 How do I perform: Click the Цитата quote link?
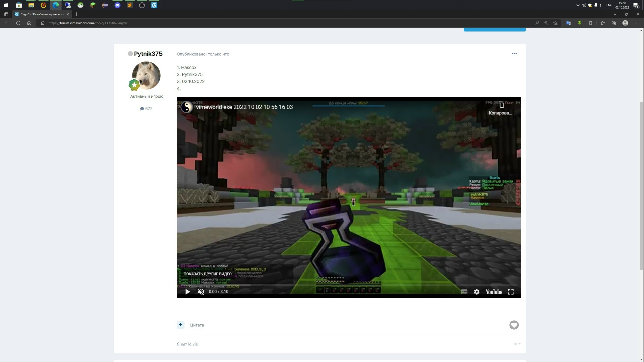tap(197, 325)
